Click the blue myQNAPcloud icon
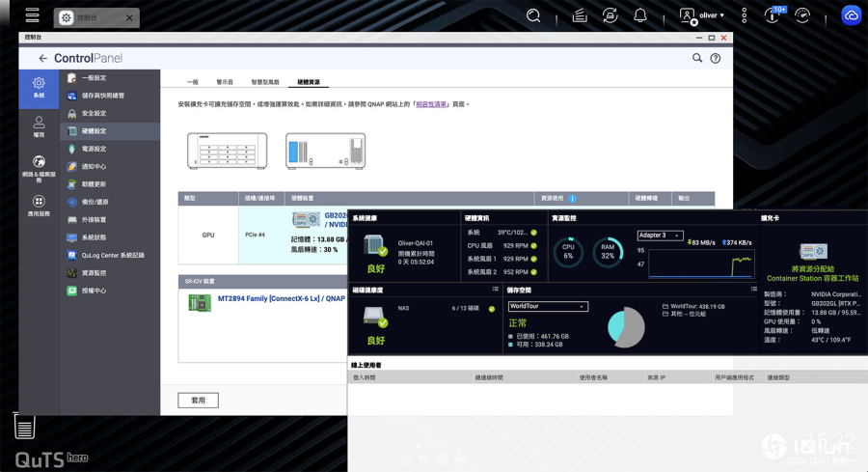Screen dimensions: 868x472 (851, 15)
